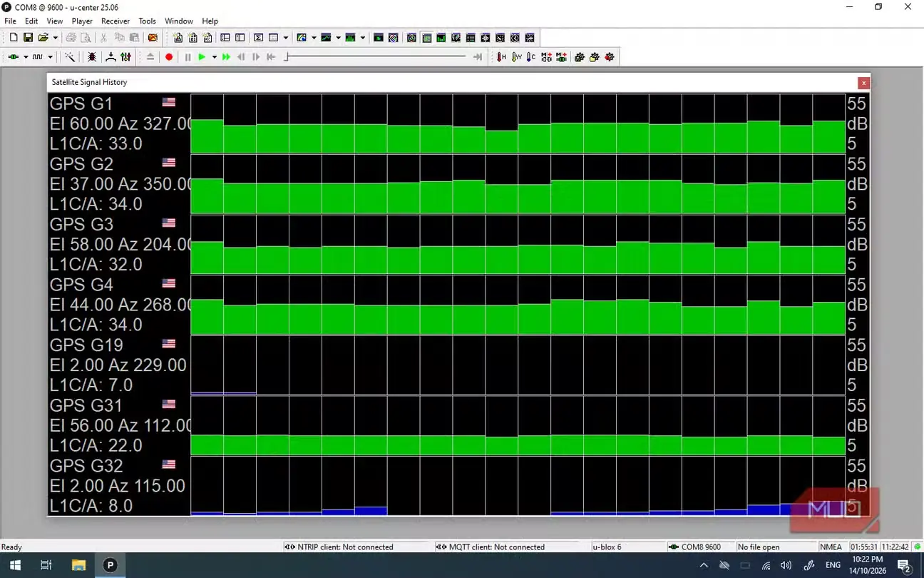Expand the connection port dropdown arrow
Viewport: 924px width, 578px height.
(26, 57)
